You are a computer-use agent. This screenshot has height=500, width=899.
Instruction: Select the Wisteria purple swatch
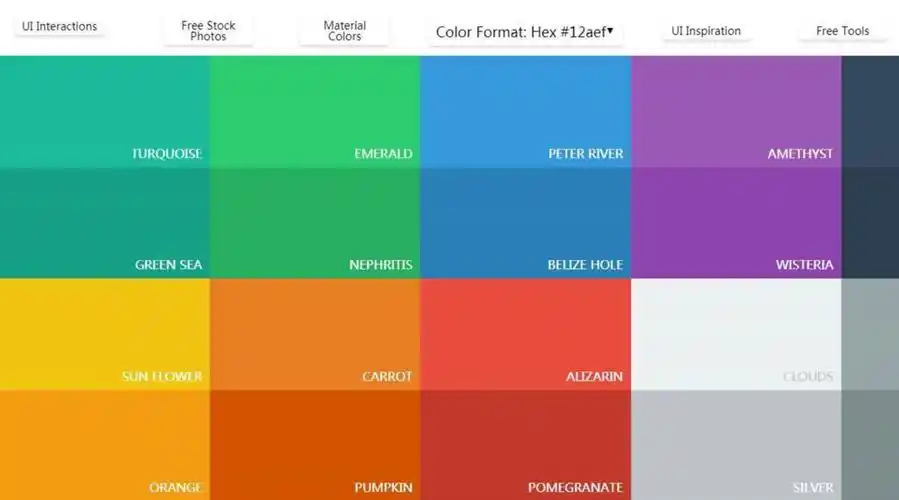click(736, 222)
